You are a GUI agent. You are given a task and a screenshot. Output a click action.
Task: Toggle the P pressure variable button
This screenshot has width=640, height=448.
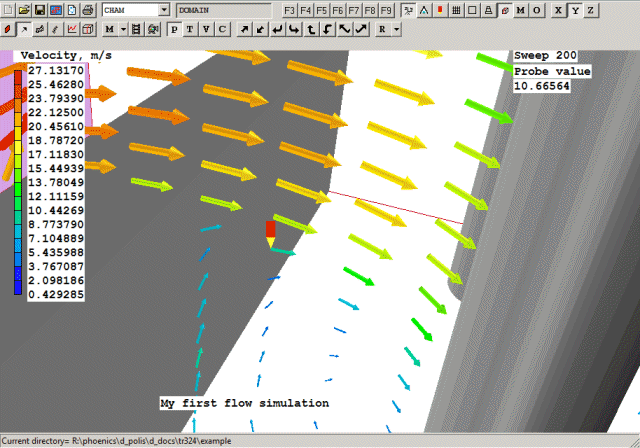[x=174, y=29]
